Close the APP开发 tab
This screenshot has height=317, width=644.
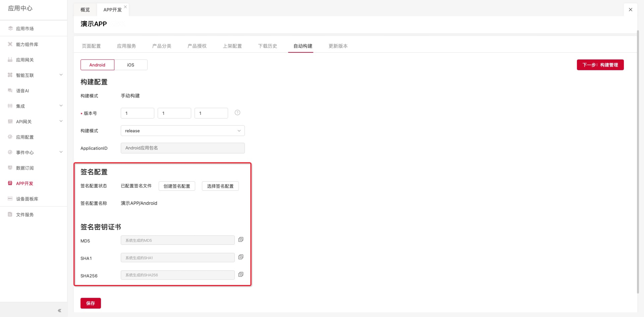pos(125,7)
